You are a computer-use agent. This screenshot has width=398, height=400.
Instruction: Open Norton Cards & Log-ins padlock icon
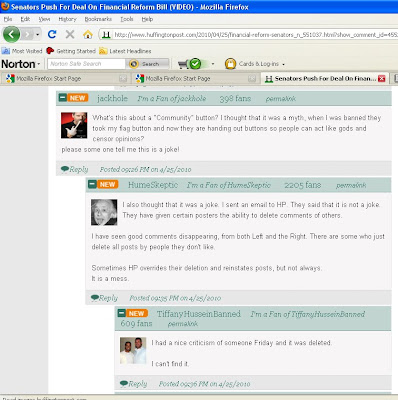pyautogui.click(x=230, y=64)
